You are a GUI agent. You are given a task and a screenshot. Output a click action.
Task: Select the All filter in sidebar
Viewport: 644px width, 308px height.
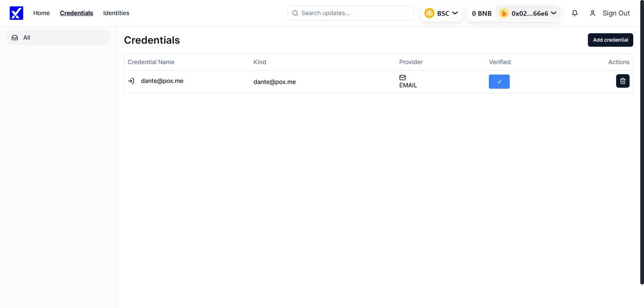click(58, 38)
